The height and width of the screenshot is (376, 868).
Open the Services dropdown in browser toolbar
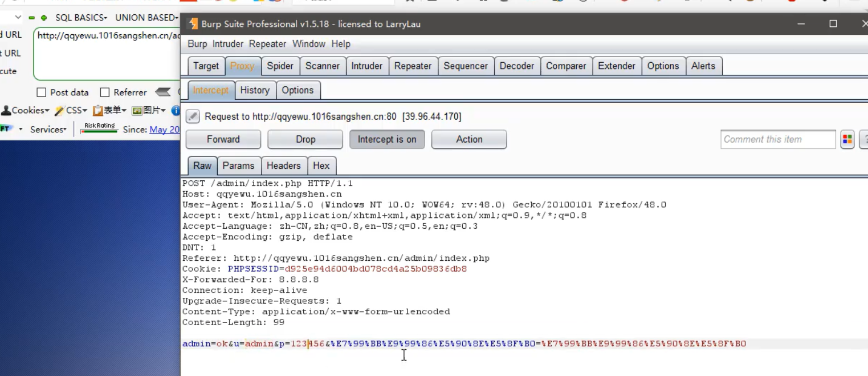[x=48, y=130]
